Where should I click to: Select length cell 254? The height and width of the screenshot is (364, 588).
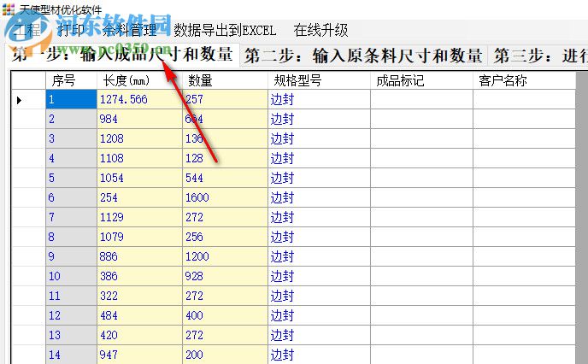click(x=139, y=197)
